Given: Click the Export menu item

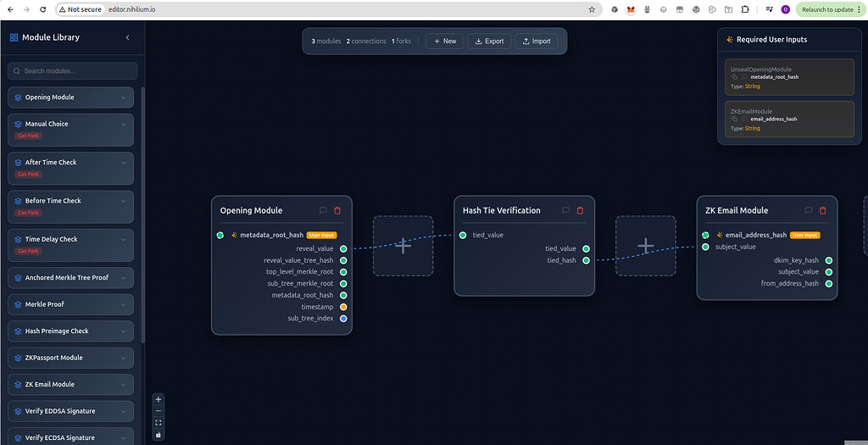Looking at the screenshot, I should 489,41.
